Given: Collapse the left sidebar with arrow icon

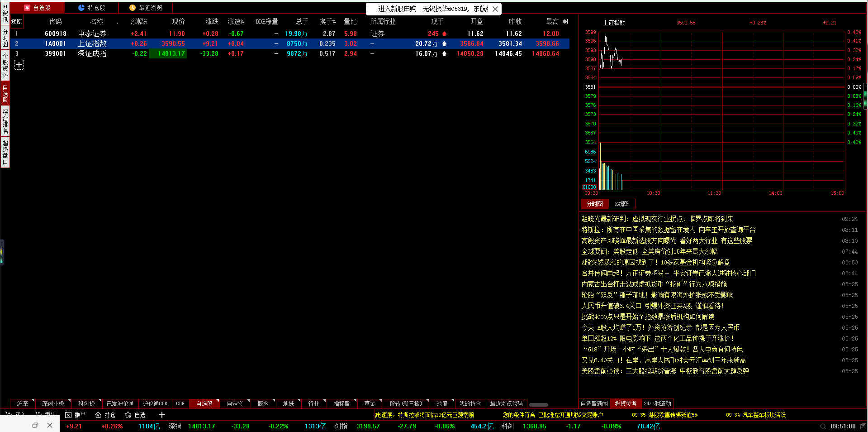Looking at the screenshot, I should pos(5,6).
